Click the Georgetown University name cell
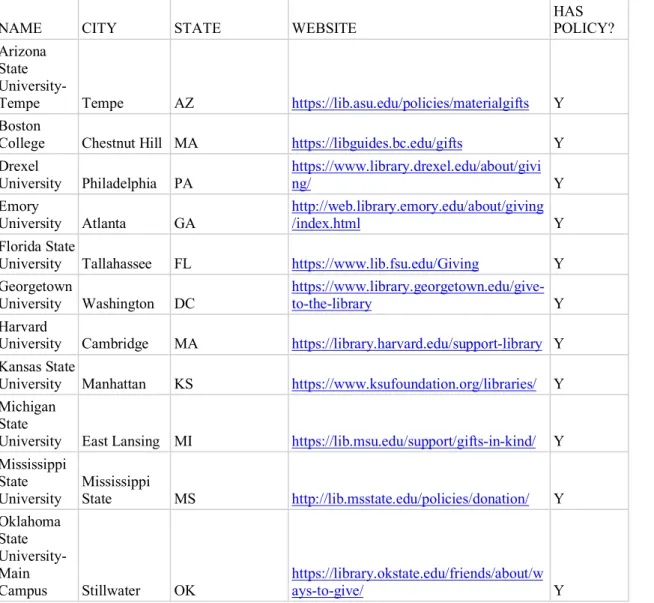The height and width of the screenshot is (603, 654). point(39,294)
